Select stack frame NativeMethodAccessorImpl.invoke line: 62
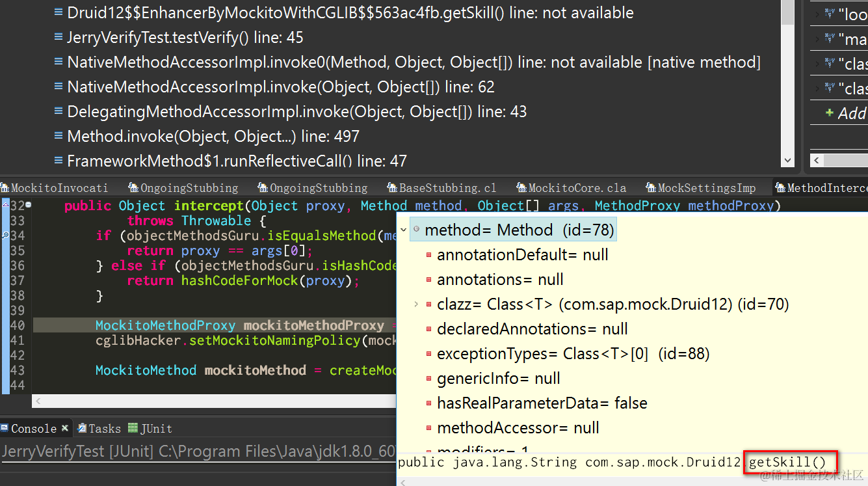 (281, 87)
